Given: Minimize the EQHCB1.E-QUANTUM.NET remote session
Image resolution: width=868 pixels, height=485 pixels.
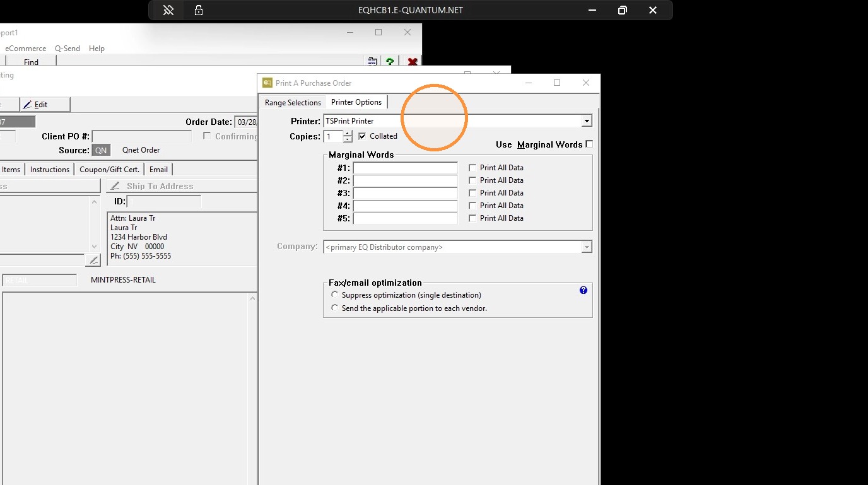Looking at the screenshot, I should (x=592, y=10).
